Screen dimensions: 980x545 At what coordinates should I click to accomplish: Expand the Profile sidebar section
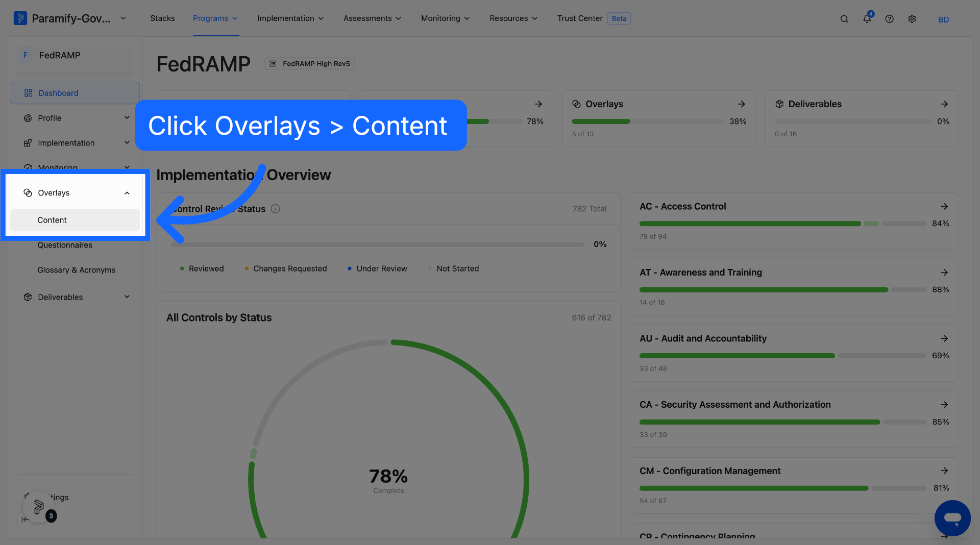[x=127, y=118]
